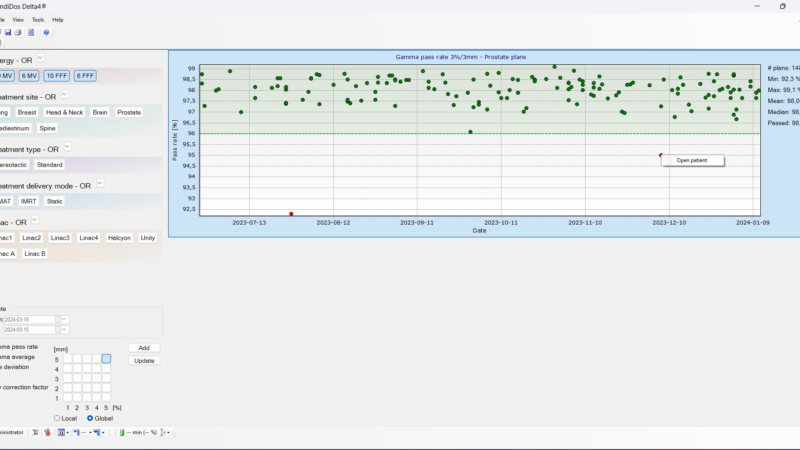Select the 4 mm / 4 % criteria grid cell
This screenshot has width=800, height=450.
coord(96,368)
